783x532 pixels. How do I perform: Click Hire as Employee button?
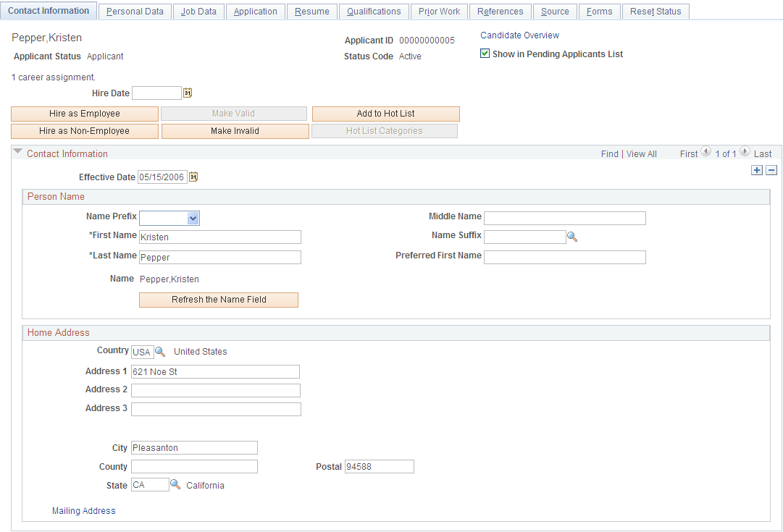(x=85, y=114)
